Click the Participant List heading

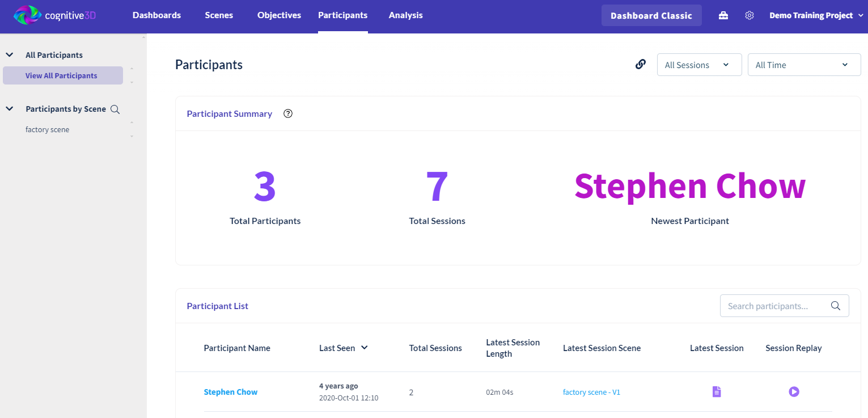pos(218,306)
